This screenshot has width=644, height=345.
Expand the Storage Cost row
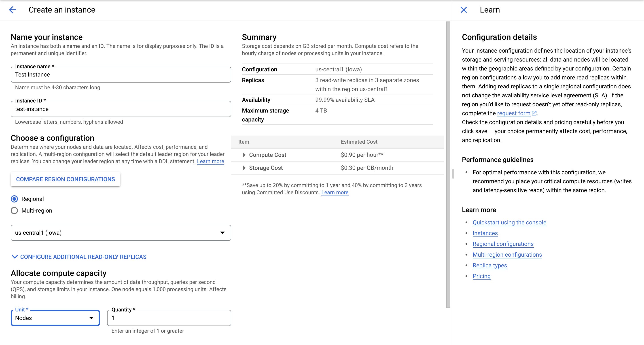click(x=244, y=168)
